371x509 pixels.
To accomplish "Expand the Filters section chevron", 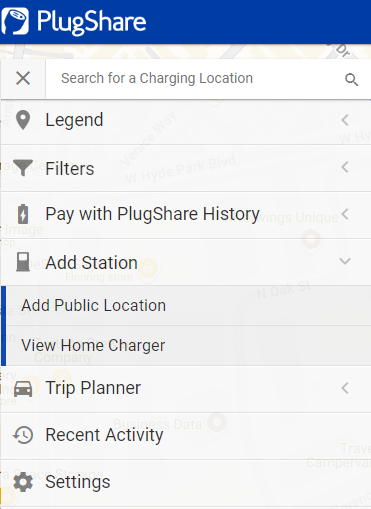I will click(345, 167).
